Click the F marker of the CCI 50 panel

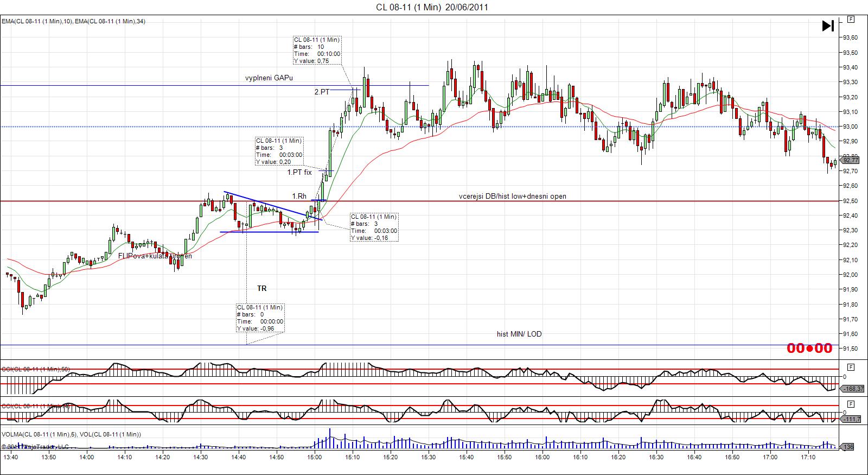tap(851, 367)
